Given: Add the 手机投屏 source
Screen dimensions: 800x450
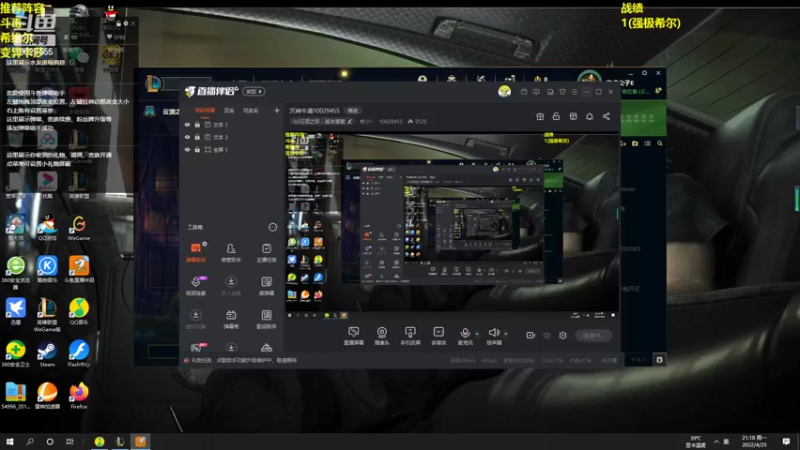Looking at the screenshot, I should tap(410, 336).
